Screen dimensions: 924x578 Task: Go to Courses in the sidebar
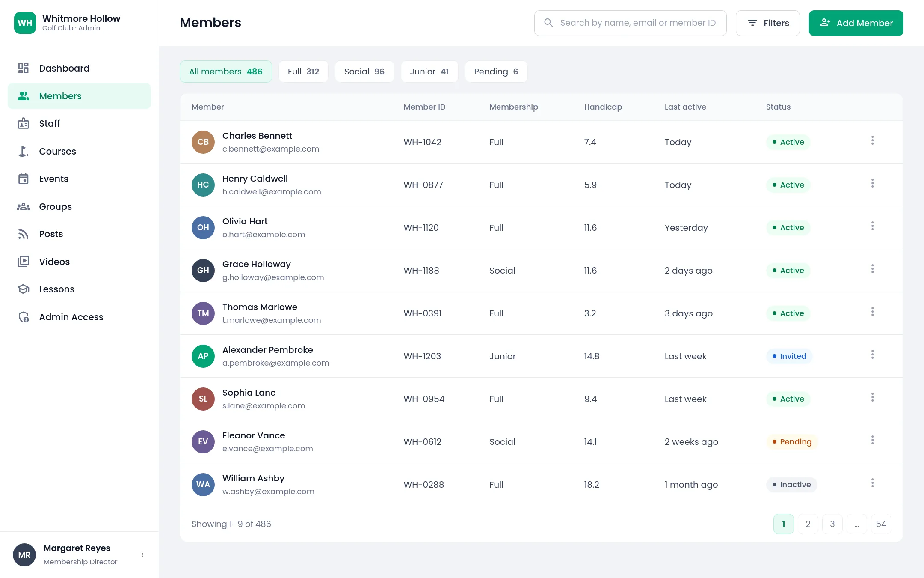(80, 151)
